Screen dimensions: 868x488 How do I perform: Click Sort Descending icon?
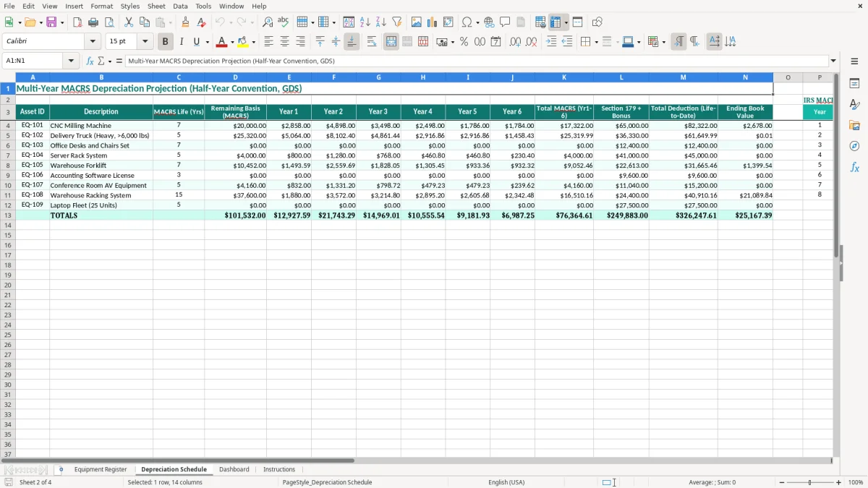click(x=381, y=22)
